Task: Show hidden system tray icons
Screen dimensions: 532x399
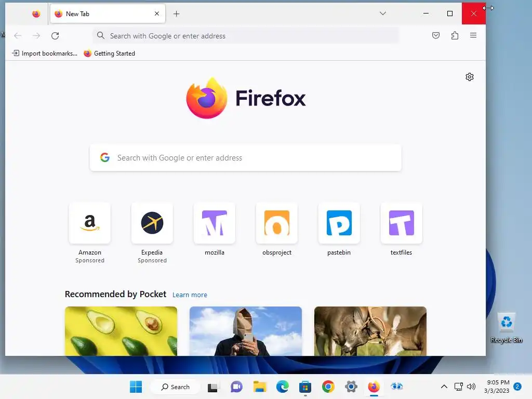Action: point(444,387)
